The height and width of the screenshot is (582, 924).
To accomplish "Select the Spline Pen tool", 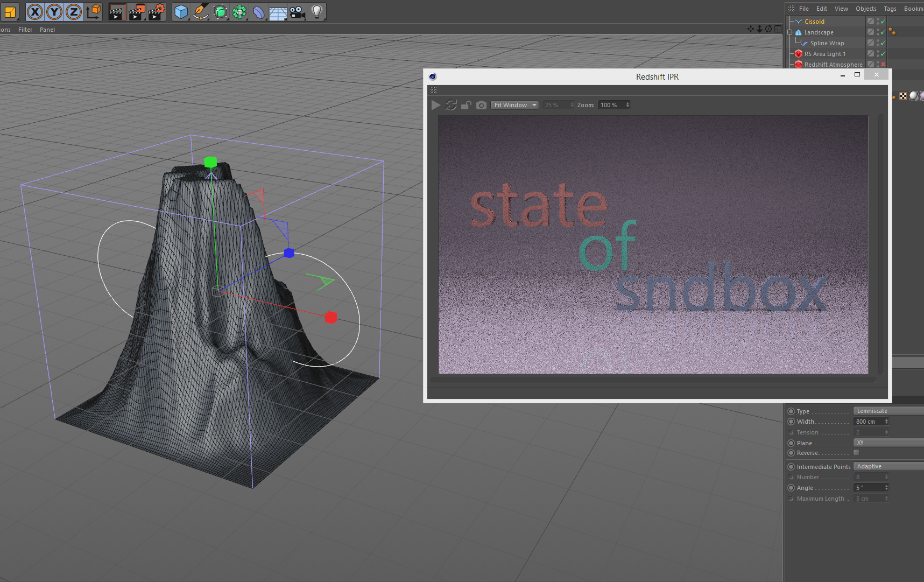I will (x=201, y=11).
